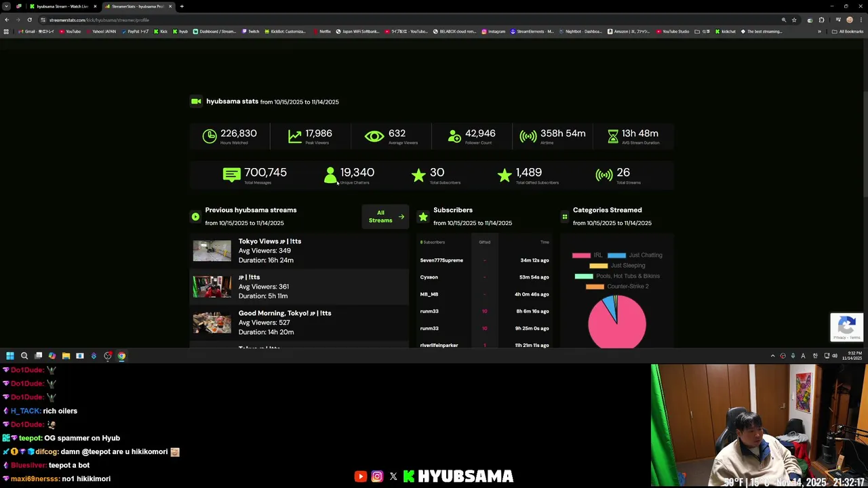Click the Airtime broadcast icon
The image size is (868, 488).
[x=528, y=136]
